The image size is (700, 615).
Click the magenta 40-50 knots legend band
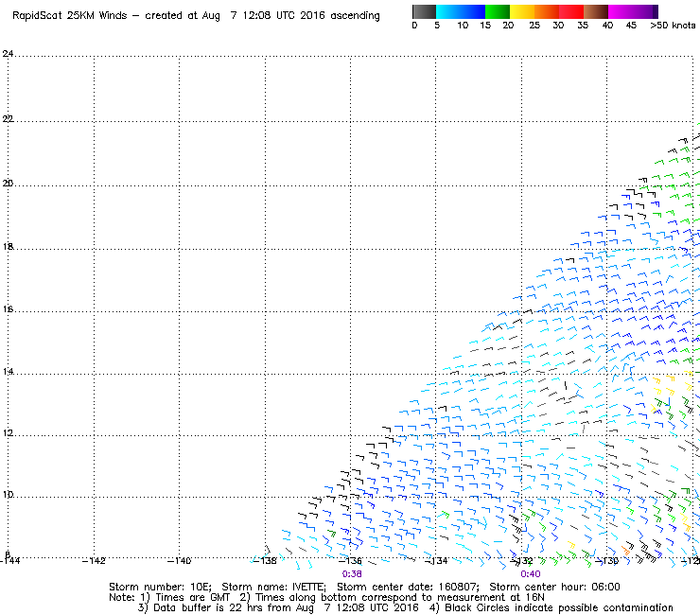[633, 11]
